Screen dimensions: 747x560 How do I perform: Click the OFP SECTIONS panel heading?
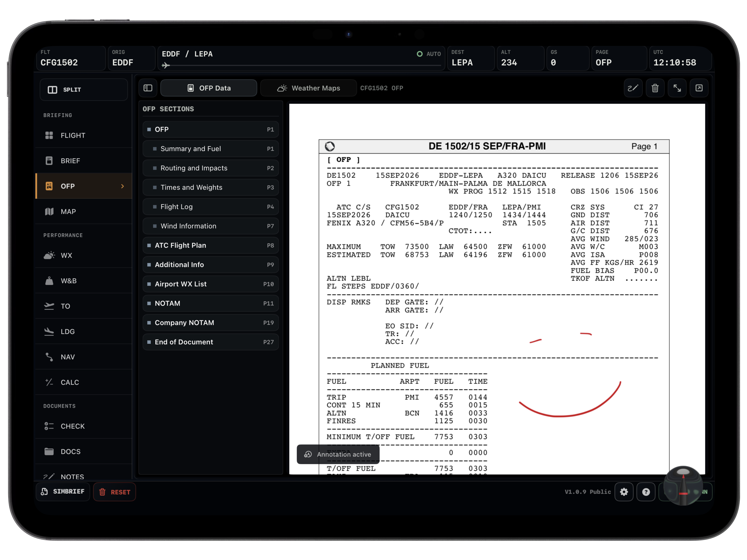point(168,109)
